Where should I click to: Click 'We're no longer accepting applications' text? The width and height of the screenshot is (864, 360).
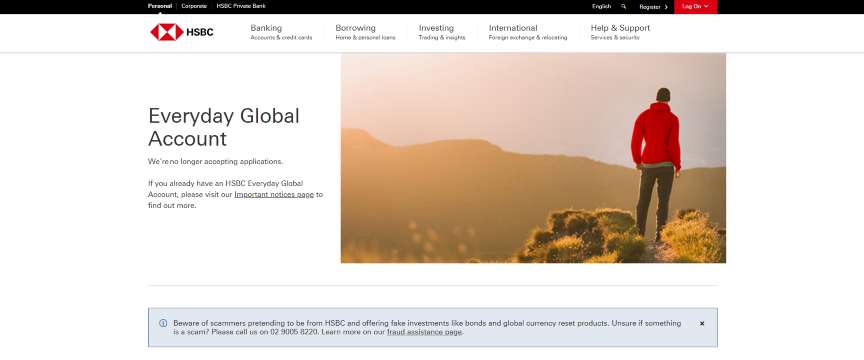(215, 162)
